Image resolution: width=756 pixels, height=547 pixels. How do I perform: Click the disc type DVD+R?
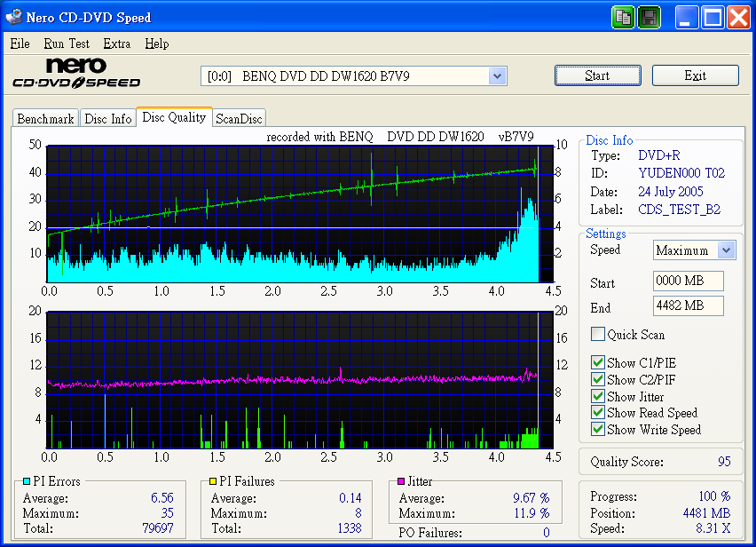tap(659, 155)
